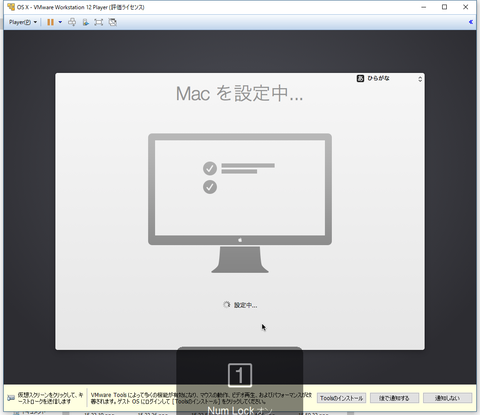Pause the virtual machine with the orange pause icon
480x415 pixels.
50,22
